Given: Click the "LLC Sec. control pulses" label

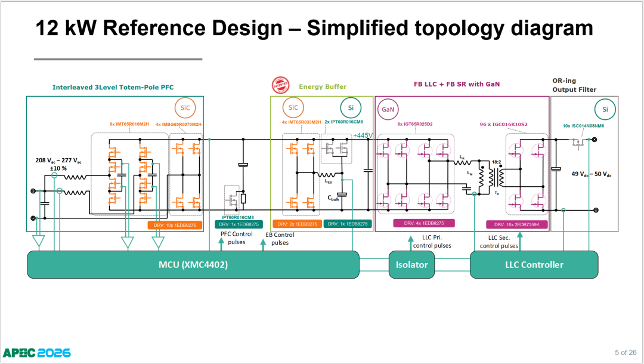Looking at the screenshot, I should 499,242.
